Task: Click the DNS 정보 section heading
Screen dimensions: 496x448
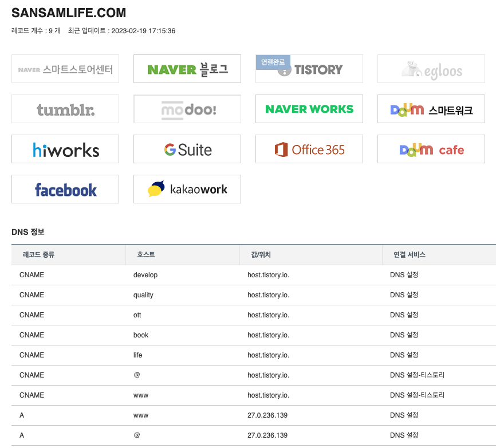Action: [x=28, y=232]
